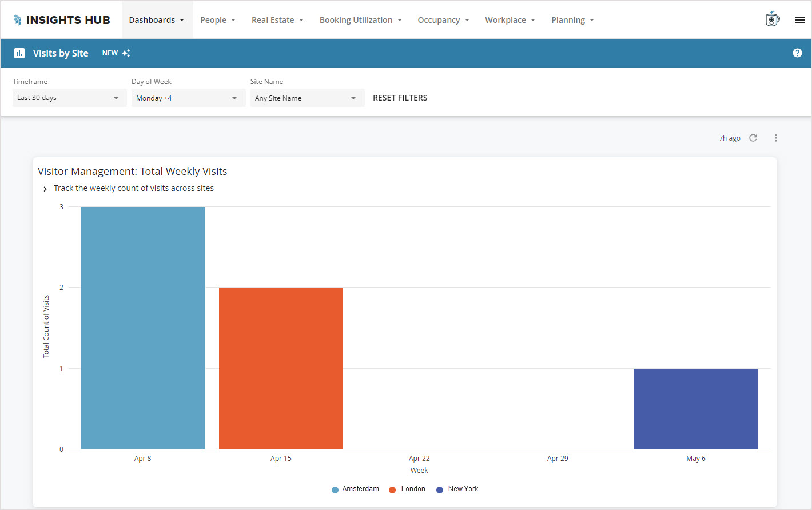The height and width of the screenshot is (510, 812).
Task: Toggle the London legend entry
Action: click(407, 489)
